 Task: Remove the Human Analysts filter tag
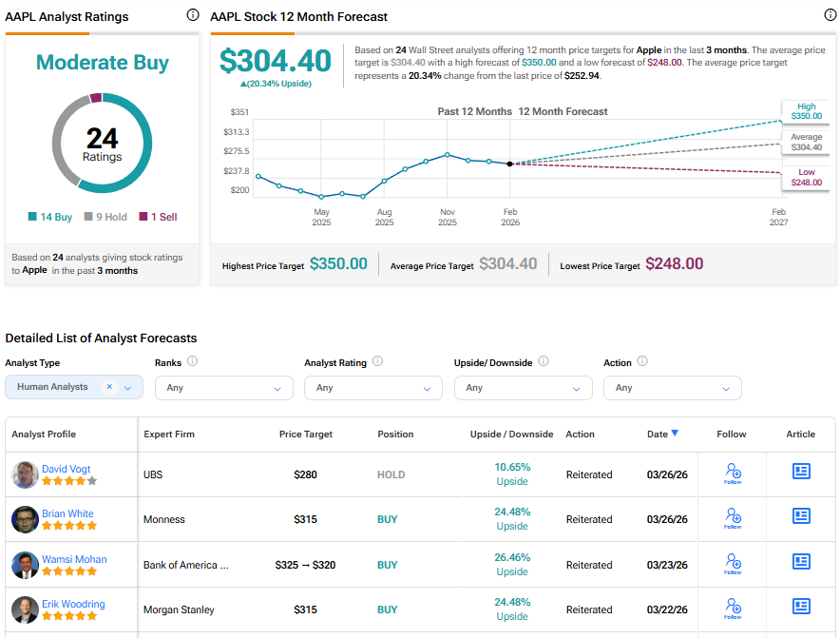(x=109, y=387)
